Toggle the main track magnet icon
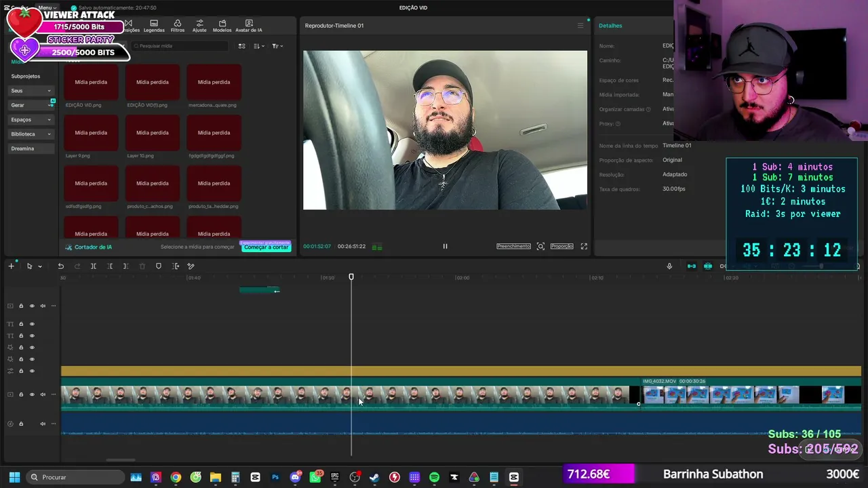Viewport: 868px width, 488px height. 692,266
